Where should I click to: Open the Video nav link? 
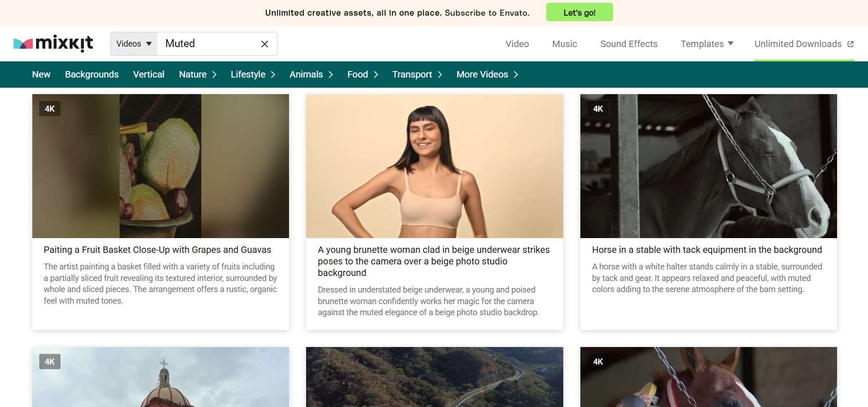(517, 44)
